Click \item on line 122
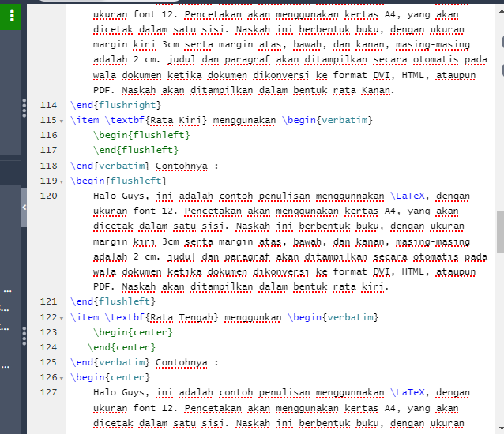 coord(85,317)
